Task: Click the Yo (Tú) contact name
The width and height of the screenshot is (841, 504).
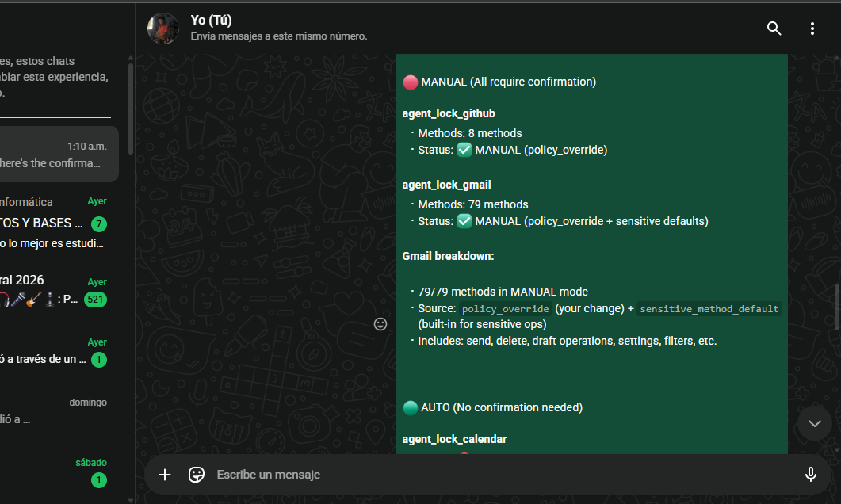Action: point(212,21)
